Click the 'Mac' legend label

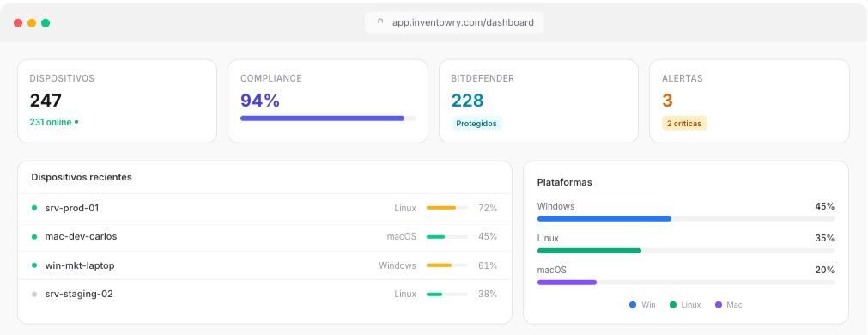735,305
